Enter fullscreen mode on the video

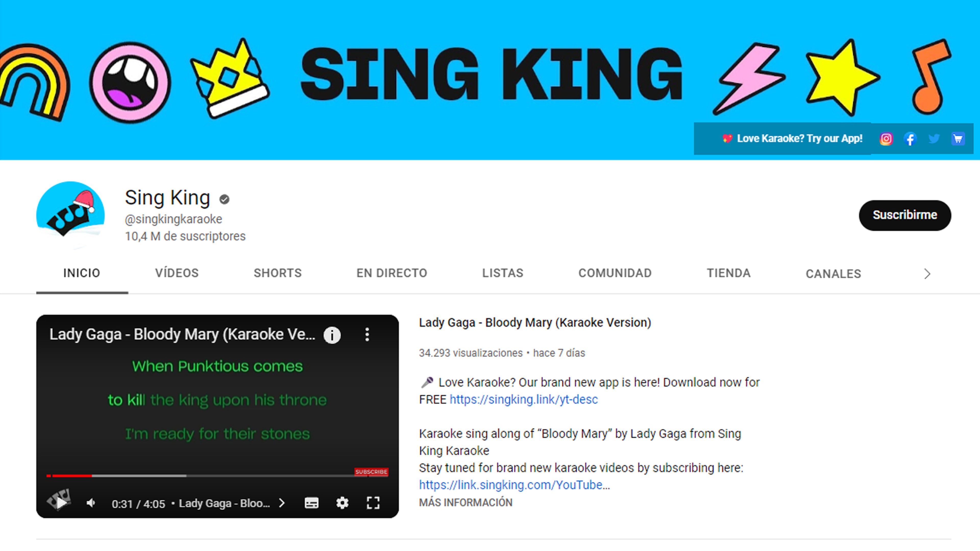pyautogui.click(x=373, y=503)
